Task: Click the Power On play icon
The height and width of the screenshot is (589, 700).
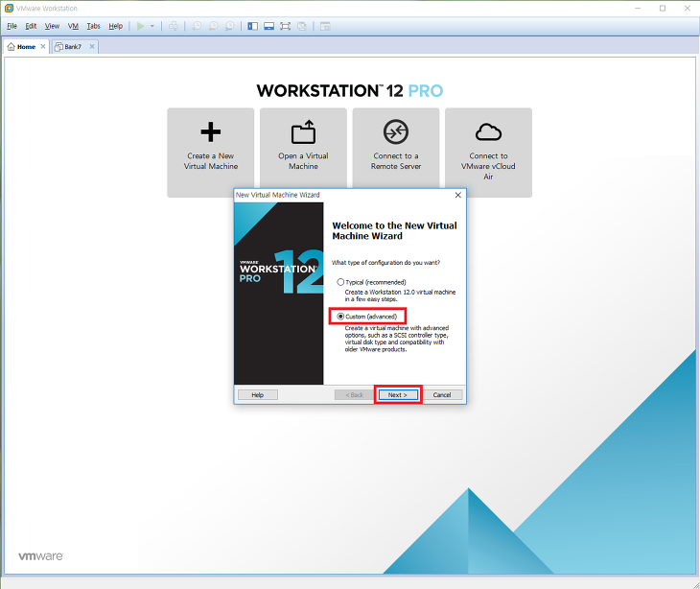Action: 141,26
